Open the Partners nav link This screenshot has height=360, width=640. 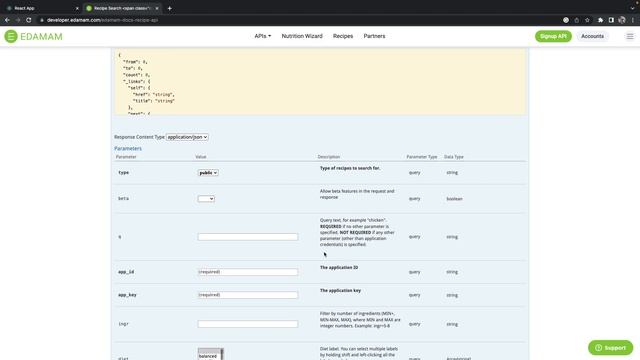[x=374, y=36]
